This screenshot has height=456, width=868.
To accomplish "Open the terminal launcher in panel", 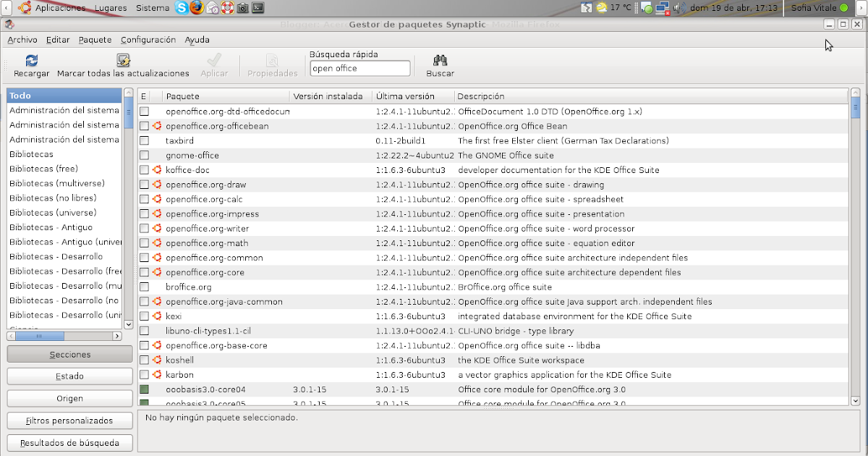I will tap(258, 8).
